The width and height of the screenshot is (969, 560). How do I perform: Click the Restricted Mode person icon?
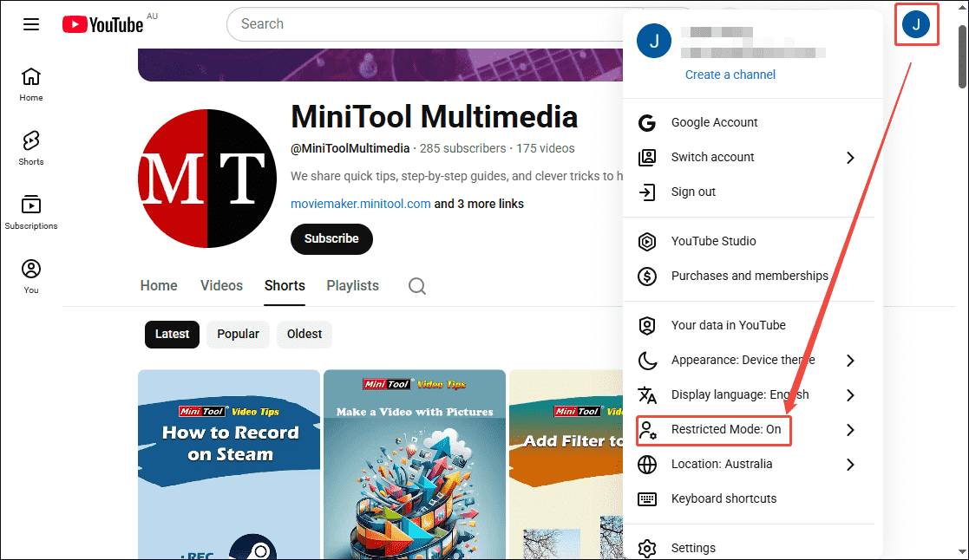647,430
